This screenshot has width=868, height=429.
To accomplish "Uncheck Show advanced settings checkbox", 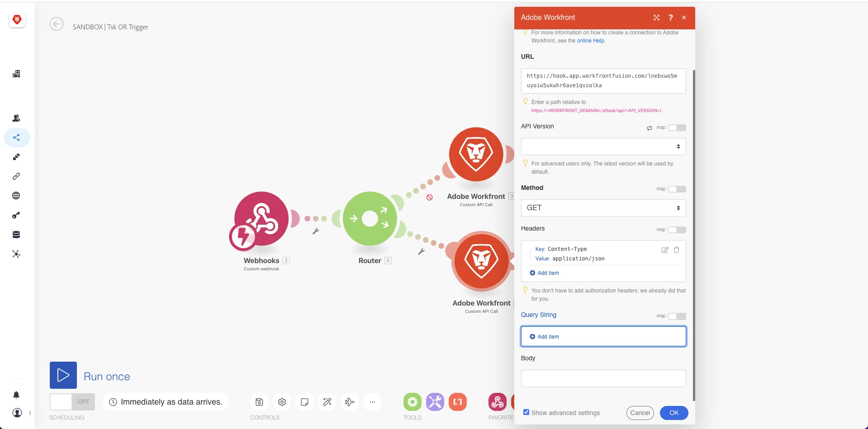I will coord(526,412).
